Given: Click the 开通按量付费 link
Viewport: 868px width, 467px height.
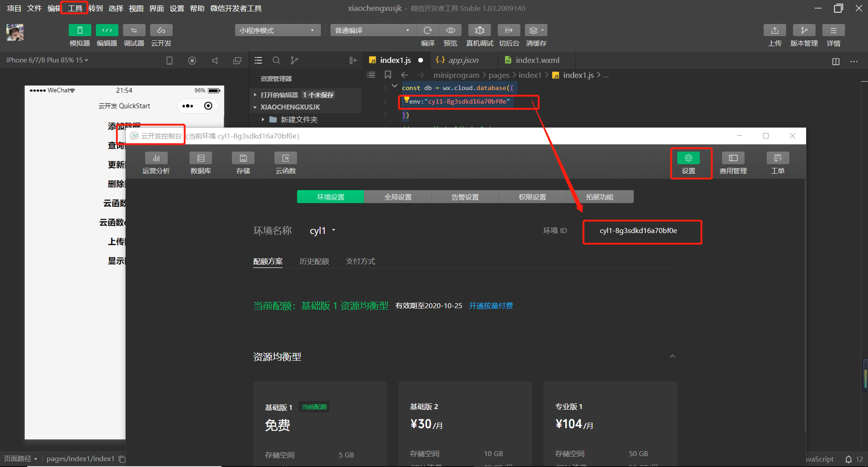Looking at the screenshot, I should [491, 305].
